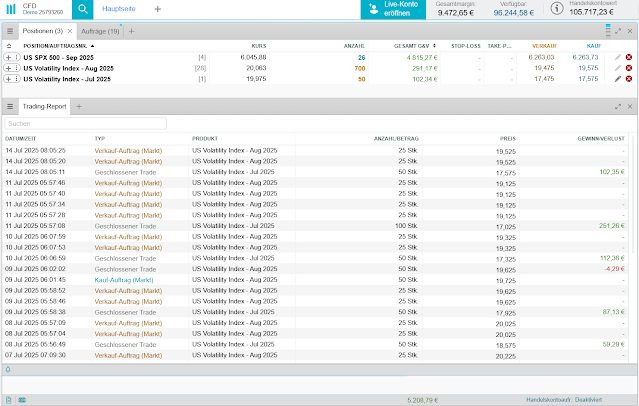This screenshot has width=639, height=406.
Task: Click the notification bell icon
Action: pos(8,370)
